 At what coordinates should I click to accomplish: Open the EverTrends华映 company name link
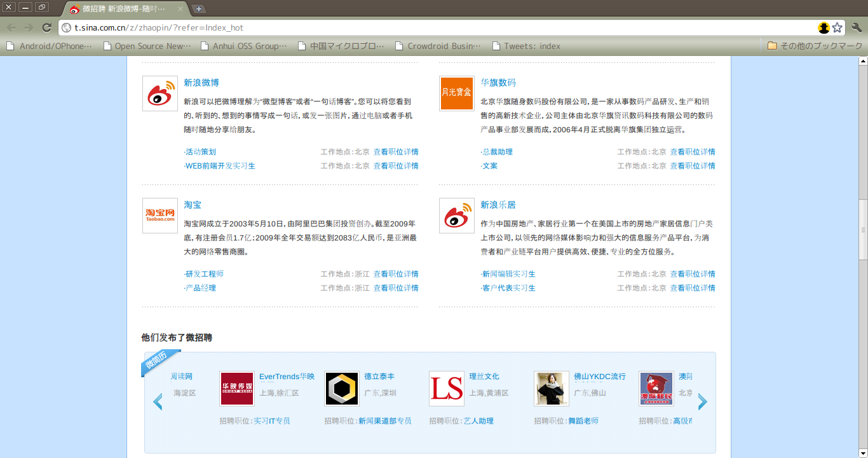click(x=287, y=377)
